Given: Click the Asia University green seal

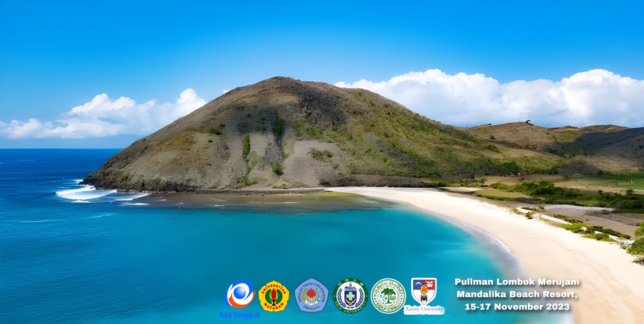Looking at the screenshot, I should click(x=350, y=296).
